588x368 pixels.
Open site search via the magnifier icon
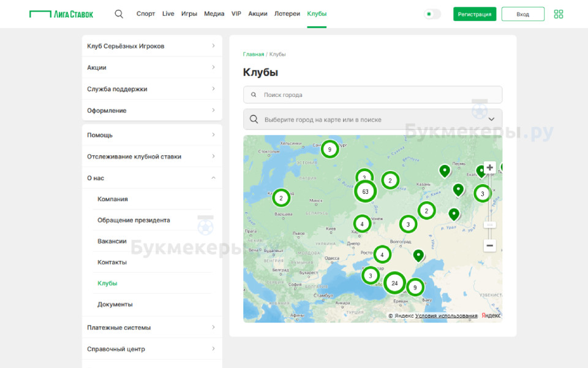pos(119,14)
